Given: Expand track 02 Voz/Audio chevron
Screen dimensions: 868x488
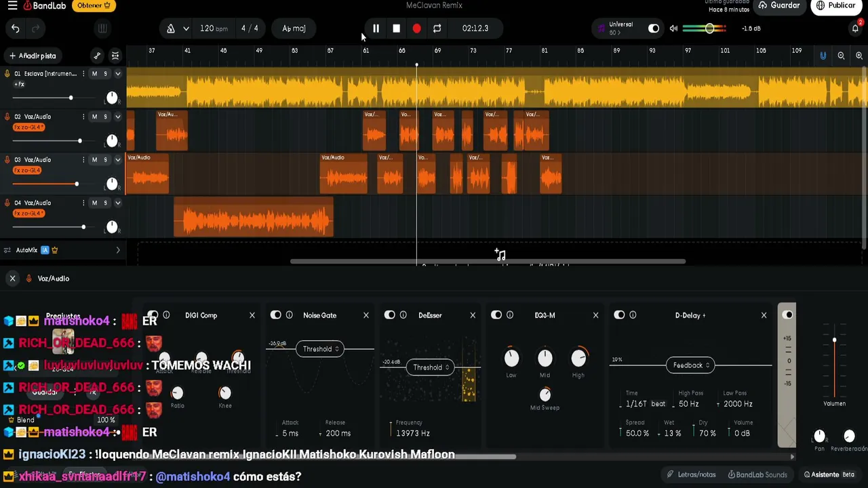Looking at the screenshot, I should (117, 117).
